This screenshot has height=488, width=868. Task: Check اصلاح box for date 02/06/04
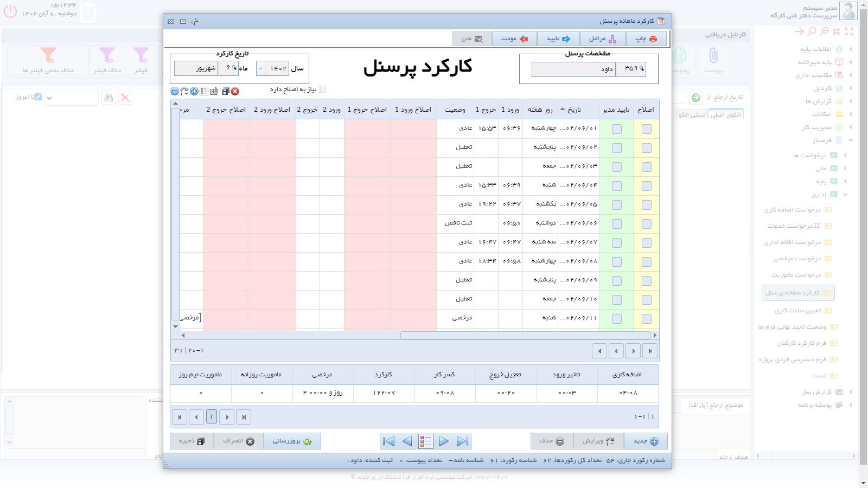646,186
